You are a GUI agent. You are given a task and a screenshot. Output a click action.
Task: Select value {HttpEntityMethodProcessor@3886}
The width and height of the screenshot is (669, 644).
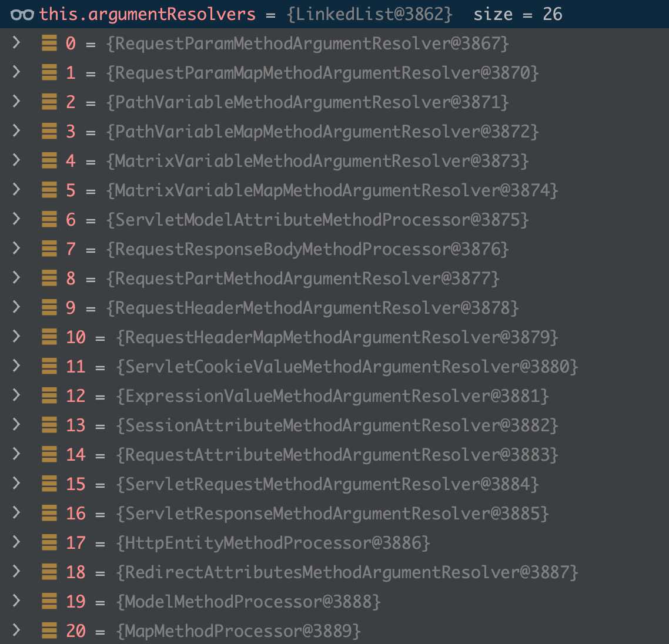click(x=273, y=543)
